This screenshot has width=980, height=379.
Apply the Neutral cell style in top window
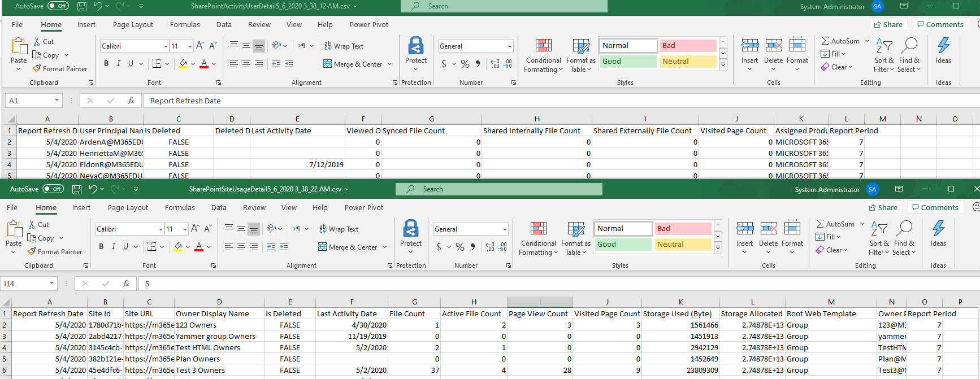click(688, 62)
